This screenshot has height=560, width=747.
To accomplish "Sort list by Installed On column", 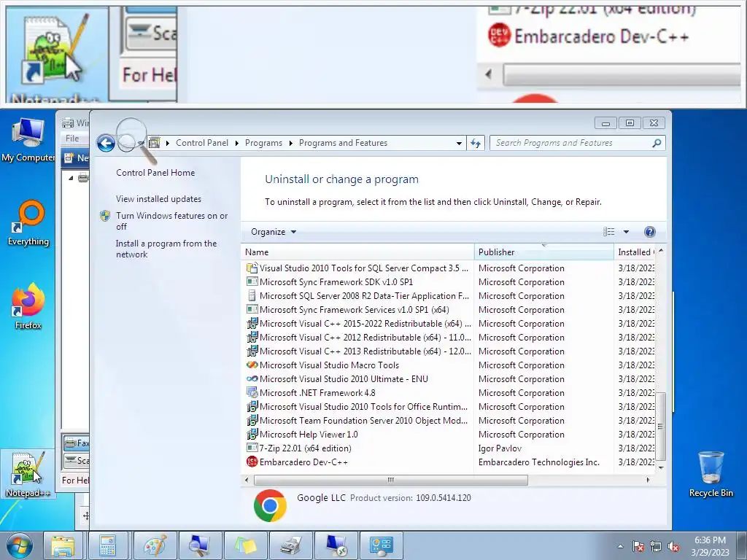I will 635,252.
